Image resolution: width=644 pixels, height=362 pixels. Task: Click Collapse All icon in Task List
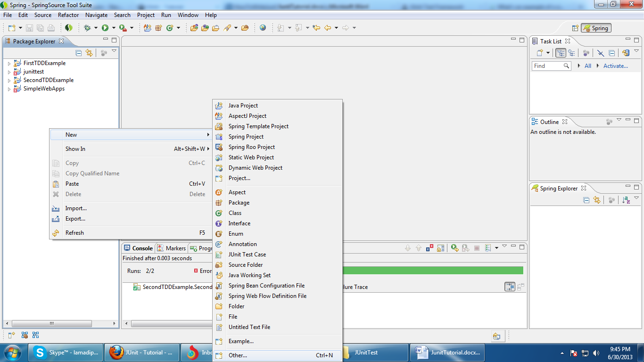(611, 53)
